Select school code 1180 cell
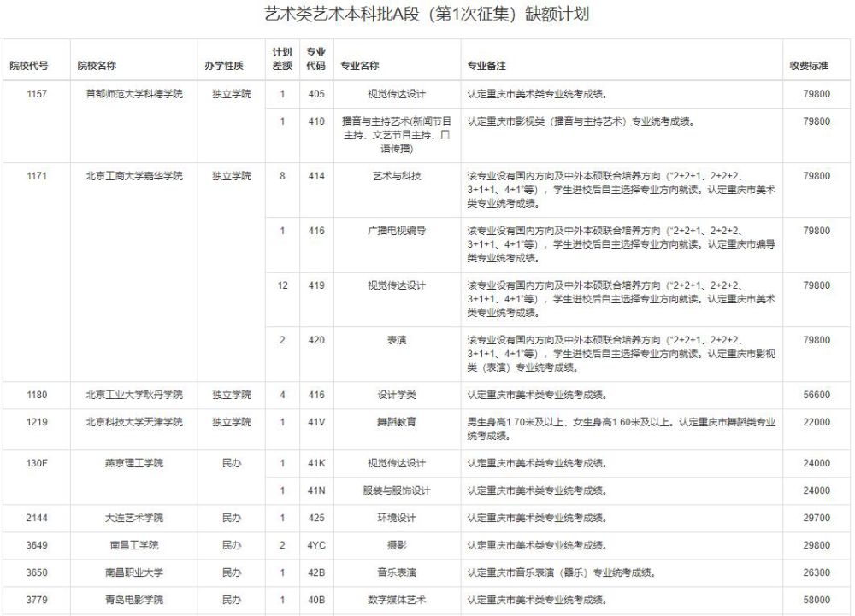 (x=37, y=395)
